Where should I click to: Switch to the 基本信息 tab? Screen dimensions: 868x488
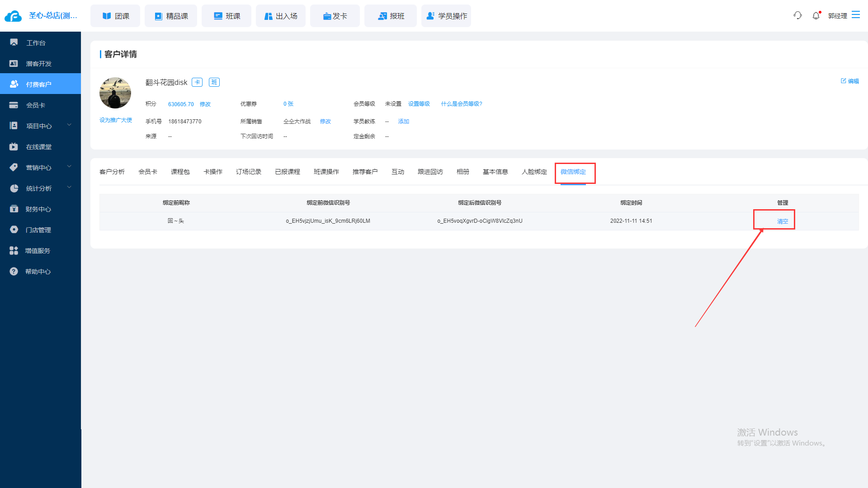click(495, 172)
